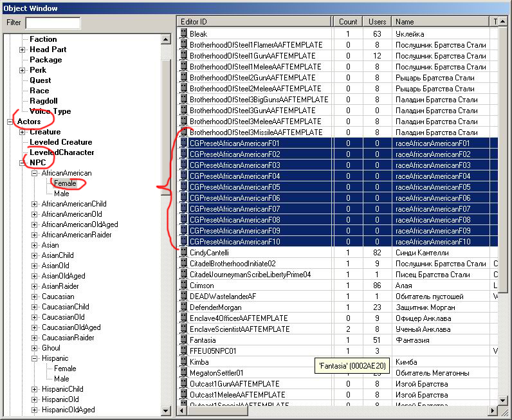Select the AfricanAmericanRaider tree item

point(77,235)
